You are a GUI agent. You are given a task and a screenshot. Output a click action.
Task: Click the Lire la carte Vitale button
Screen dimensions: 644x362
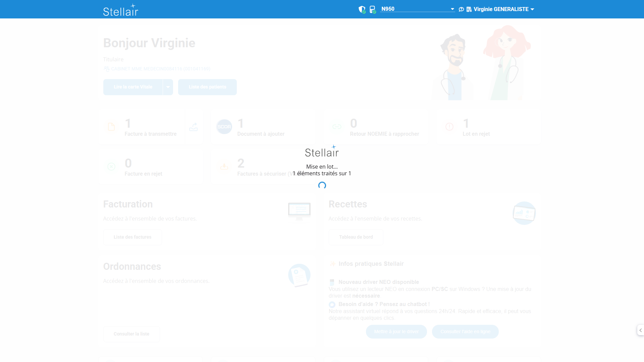(133, 87)
